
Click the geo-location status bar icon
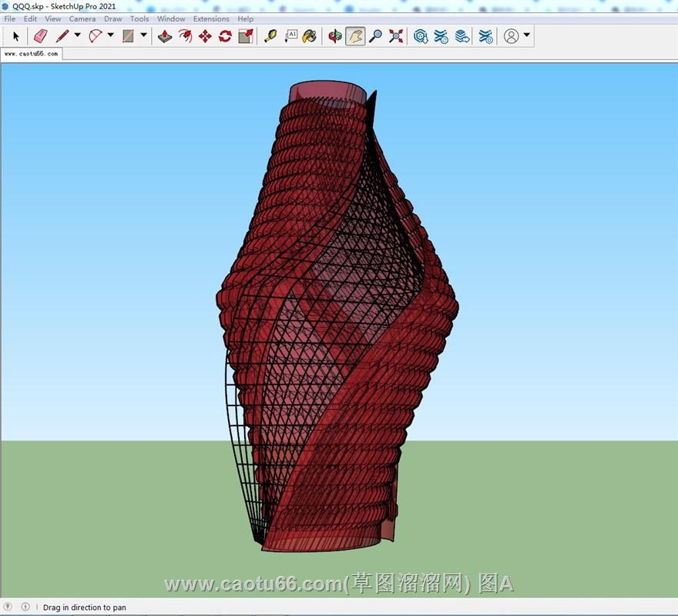(x=8, y=607)
